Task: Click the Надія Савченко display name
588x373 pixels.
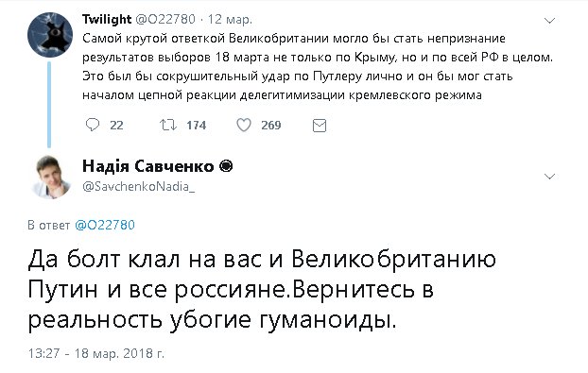Action: [x=148, y=166]
